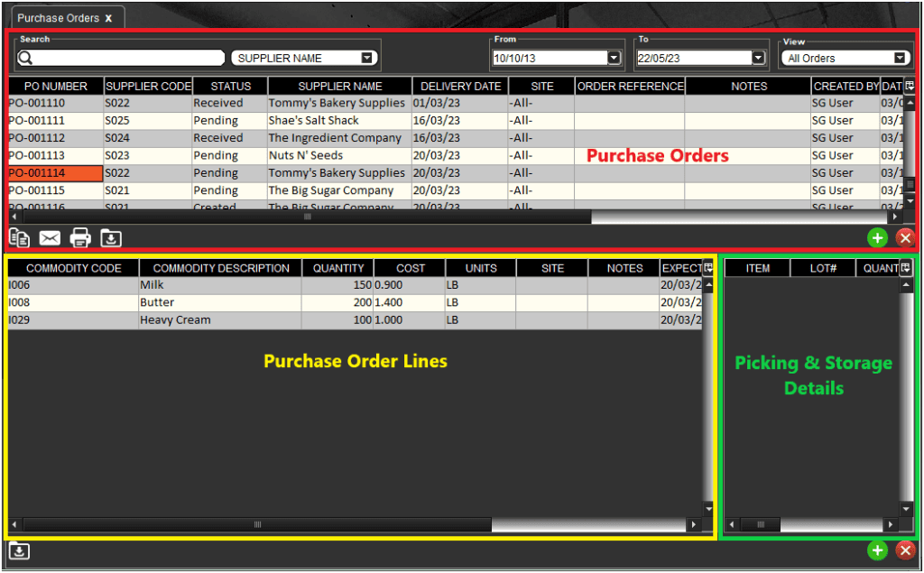Click the export icon beside the printer
This screenshot has height=573, width=924.
tap(111, 238)
